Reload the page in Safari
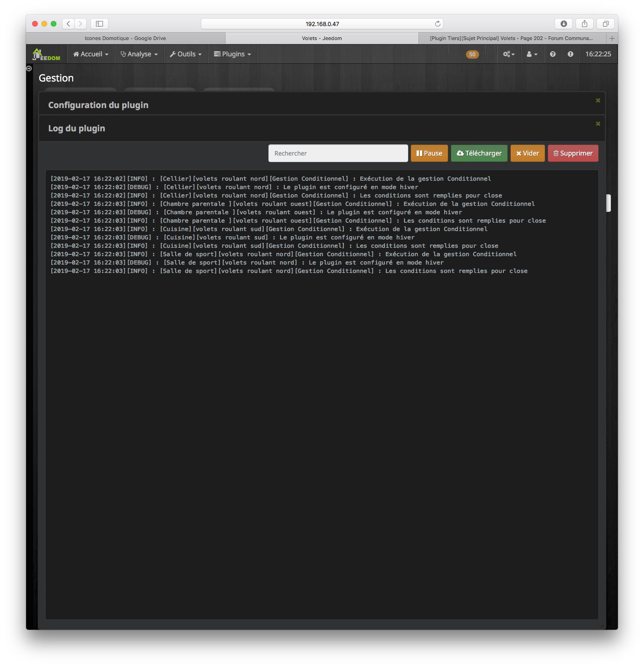Viewport: 644px width, 667px height. pos(438,24)
